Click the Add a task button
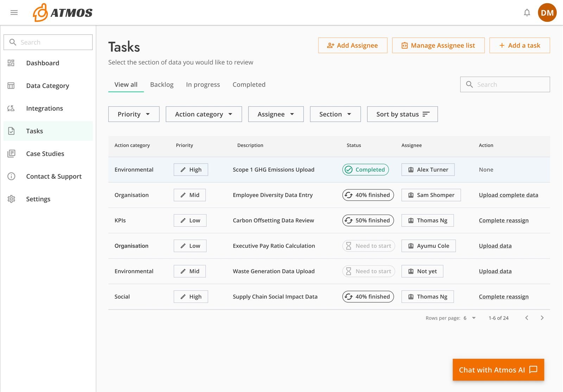The width and height of the screenshot is (563, 392). coord(520,45)
